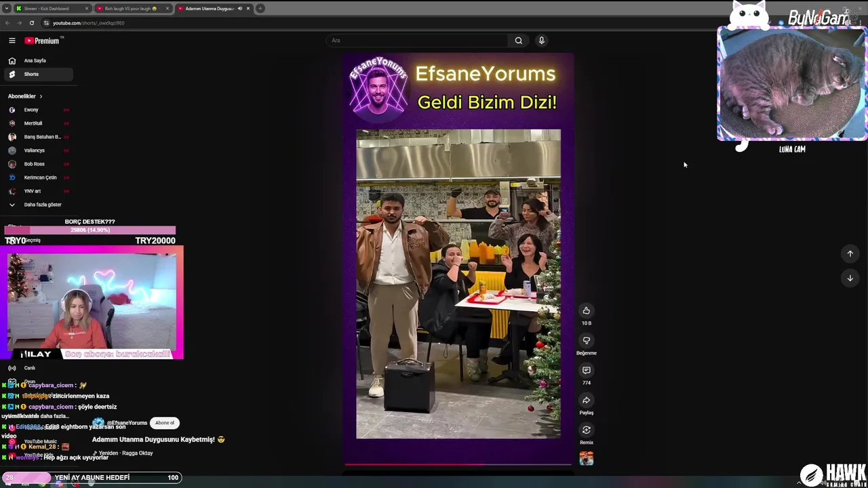868x488 pixels.
Task: Open the YouTube guide hamburger menu
Action: pos(12,41)
